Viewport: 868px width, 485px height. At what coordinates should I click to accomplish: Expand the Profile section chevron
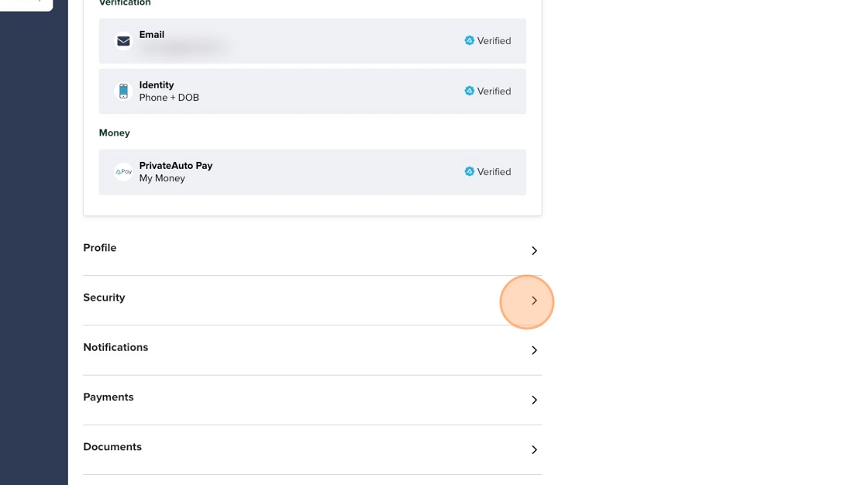coord(534,251)
